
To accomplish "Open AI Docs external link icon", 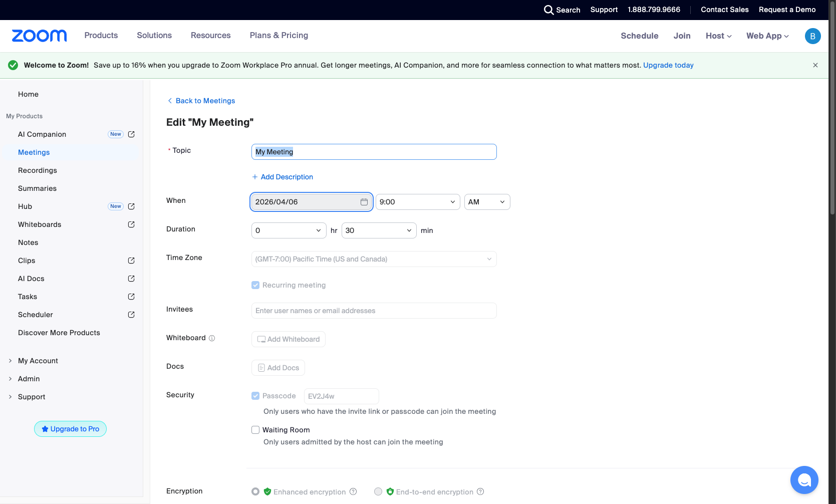I will pyautogui.click(x=131, y=279).
